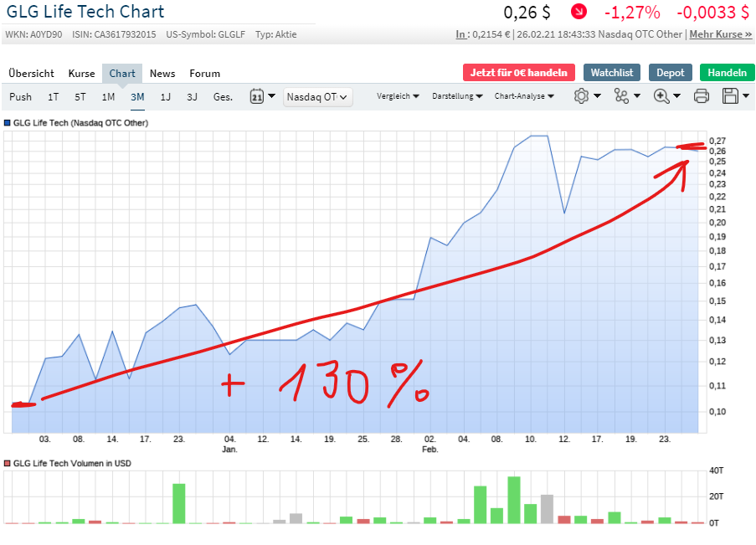Select the Ges. time range
The height and width of the screenshot is (545, 756).
coord(223,97)
